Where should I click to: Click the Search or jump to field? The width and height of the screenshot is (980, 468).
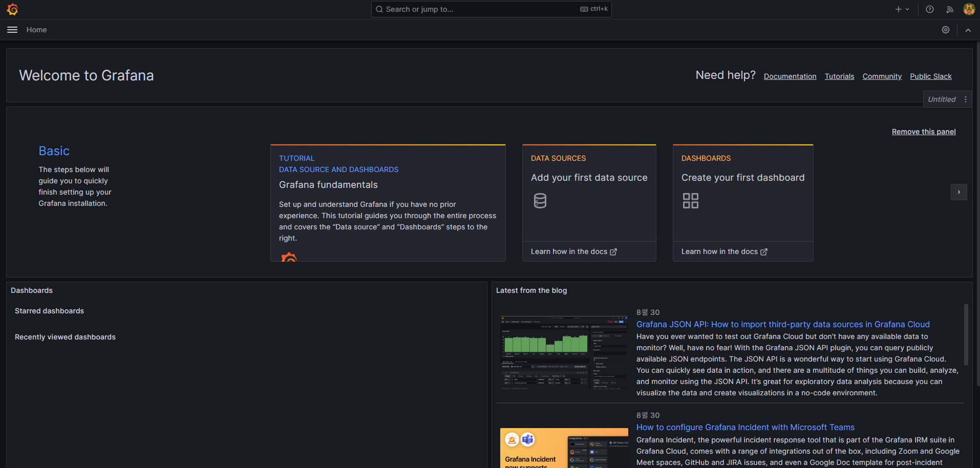tap(491, 9)
